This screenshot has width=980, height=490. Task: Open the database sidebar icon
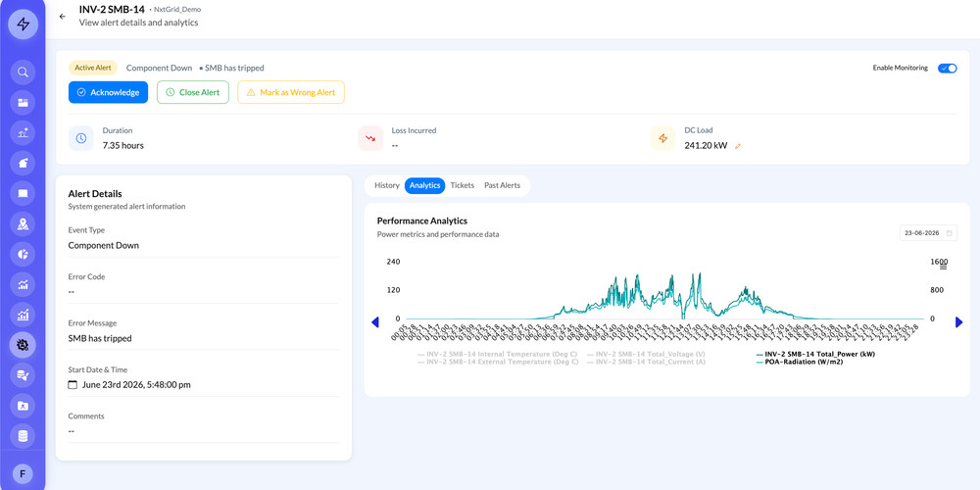(23, 436)
